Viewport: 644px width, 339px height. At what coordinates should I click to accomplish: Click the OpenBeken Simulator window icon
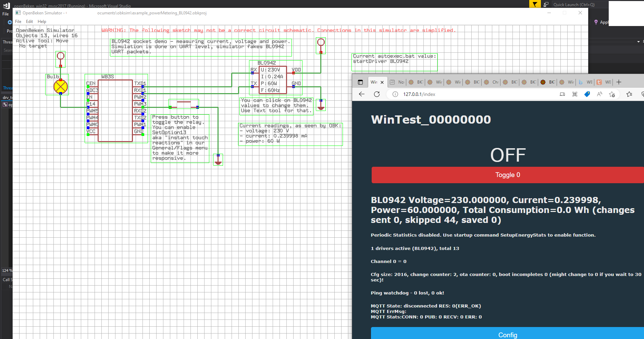[18, 13]
